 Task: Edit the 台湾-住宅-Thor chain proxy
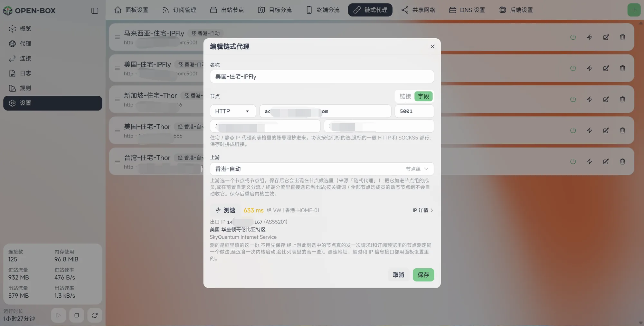[606, 161]
